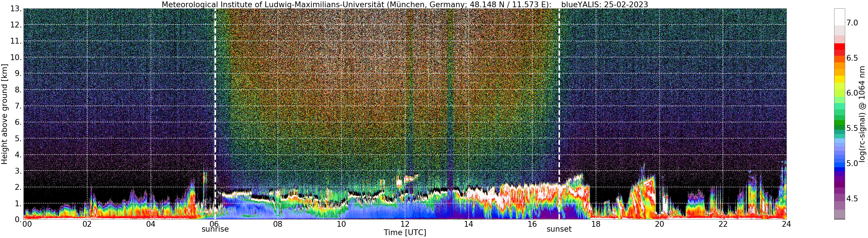Click the y-axis tick label 13.
The width and height of the screenshot is (868, 238).
coord(16,9)
